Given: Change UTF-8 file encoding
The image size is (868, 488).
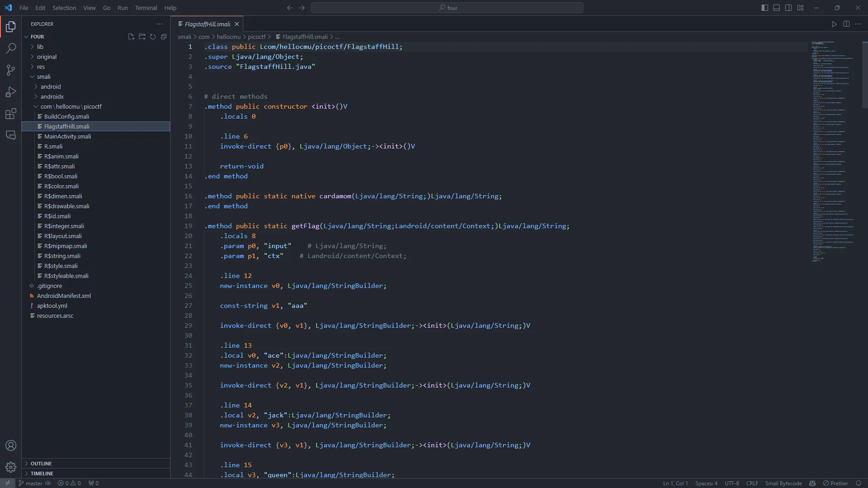Looking at the screenshot, I should click(732, 483).
